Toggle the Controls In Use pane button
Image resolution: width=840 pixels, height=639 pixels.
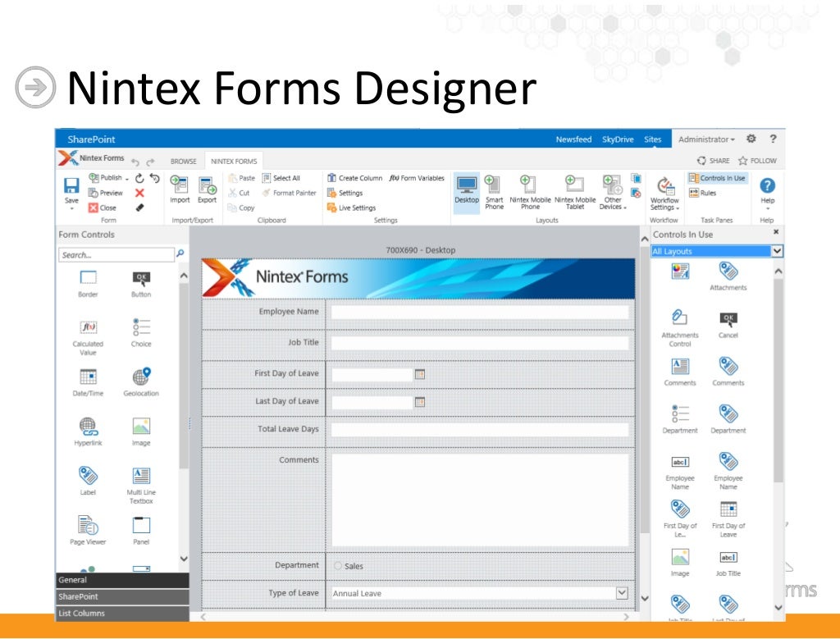pos(717,178)
